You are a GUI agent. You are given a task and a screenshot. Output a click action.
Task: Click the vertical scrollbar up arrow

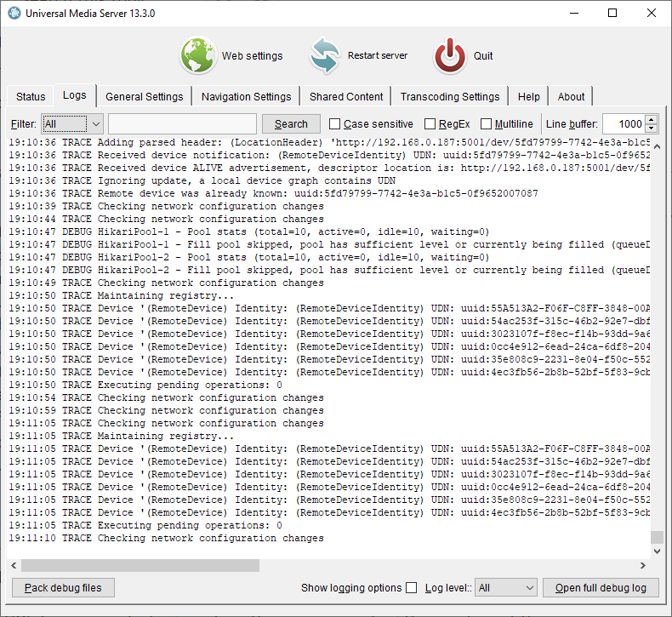point(657,146)
